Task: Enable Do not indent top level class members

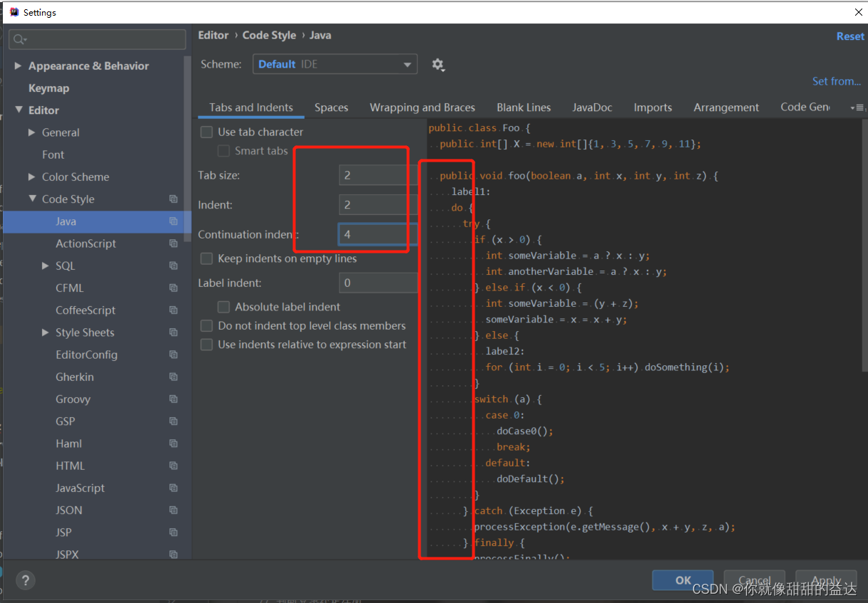Action: [206, 325]
